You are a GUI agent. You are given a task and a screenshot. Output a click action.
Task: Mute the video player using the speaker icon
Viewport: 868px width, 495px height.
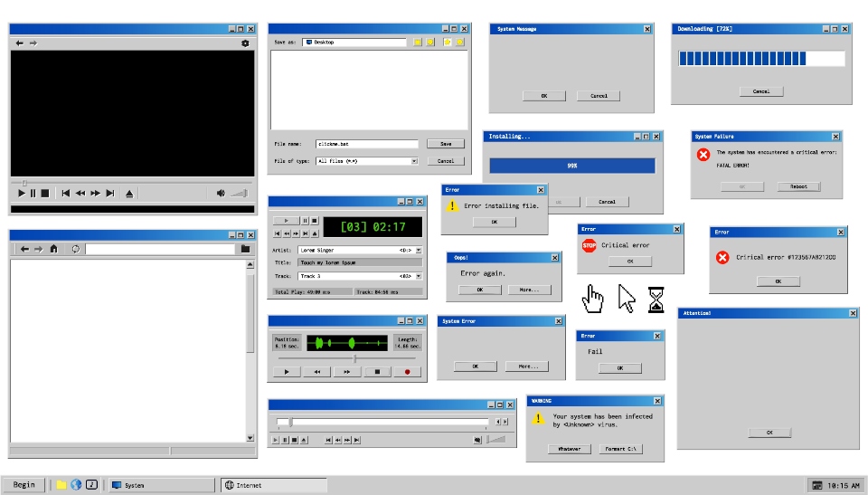221,193
